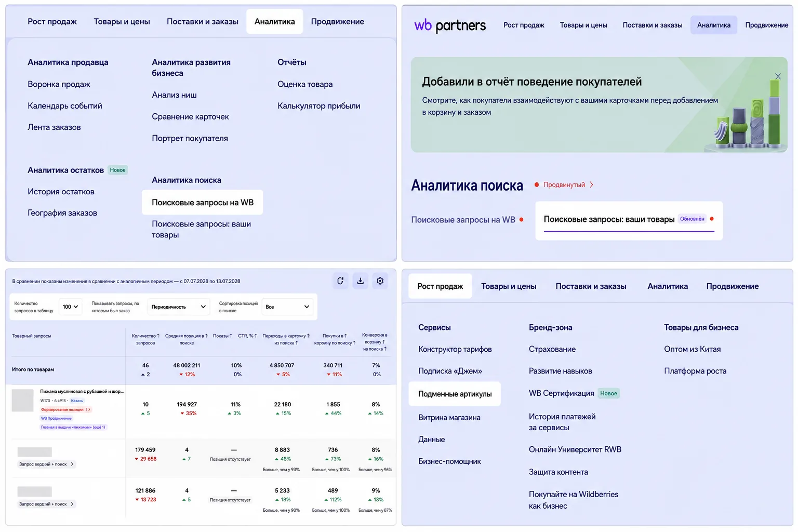This screenshot has height=532, width=798.
Task: Click the Продвинутый tariff link
Action: coord(564,185)
